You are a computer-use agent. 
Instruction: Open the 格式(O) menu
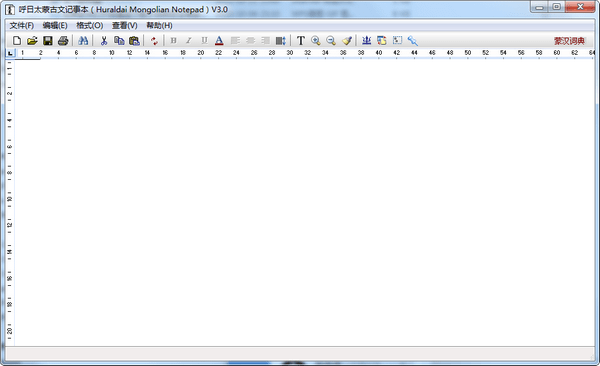point(90,26)
